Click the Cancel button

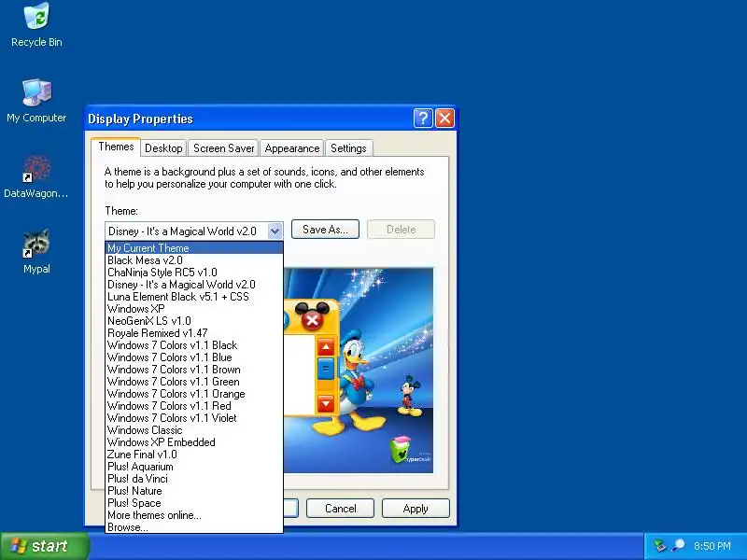pos(340,508)
